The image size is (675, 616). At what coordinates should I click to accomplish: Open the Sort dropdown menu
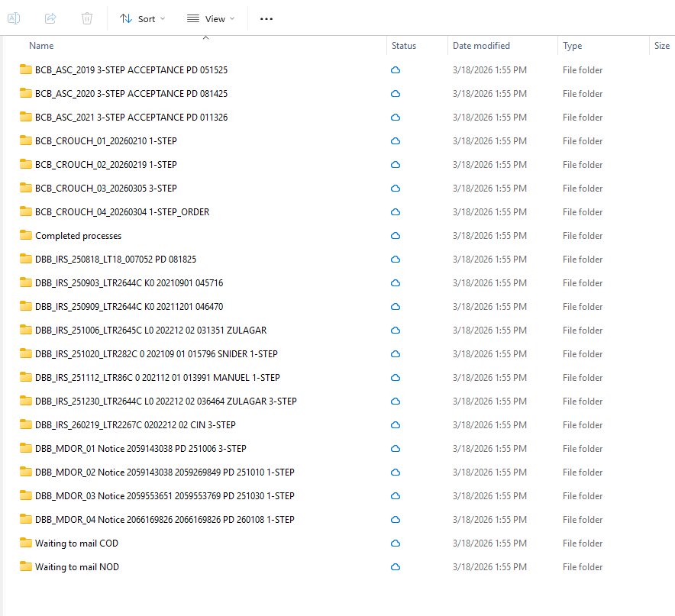(x=142, y=19)
